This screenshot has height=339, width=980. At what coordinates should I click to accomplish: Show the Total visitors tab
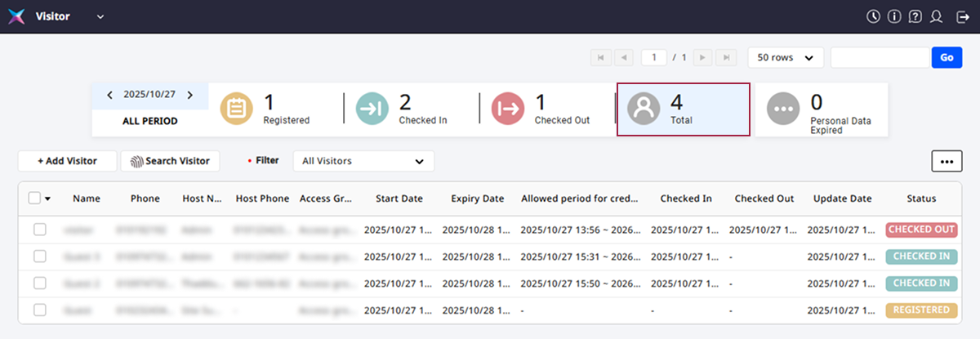(x=683, y=109)
